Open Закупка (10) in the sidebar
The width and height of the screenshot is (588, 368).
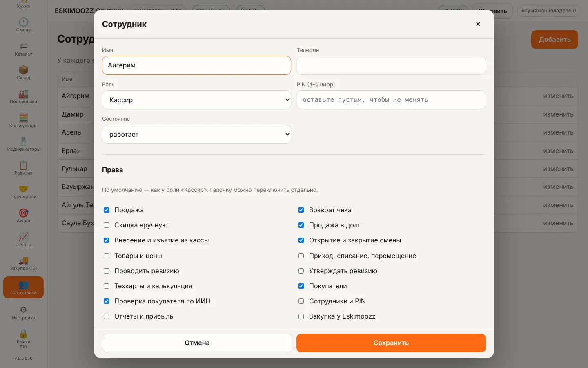point(23,263)
